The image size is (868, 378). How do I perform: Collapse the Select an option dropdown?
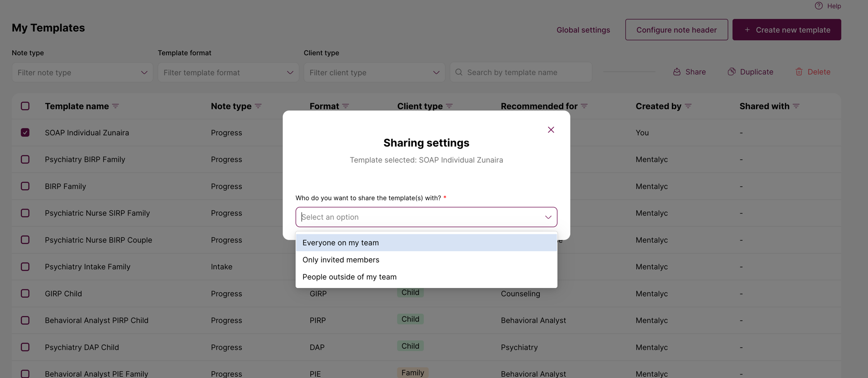[x=548, y=217]
